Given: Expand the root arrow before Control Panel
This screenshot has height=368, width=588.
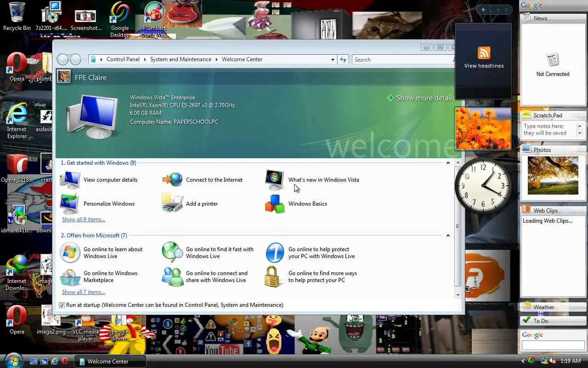Looking at the screenshot, I should tap(102, 59).
